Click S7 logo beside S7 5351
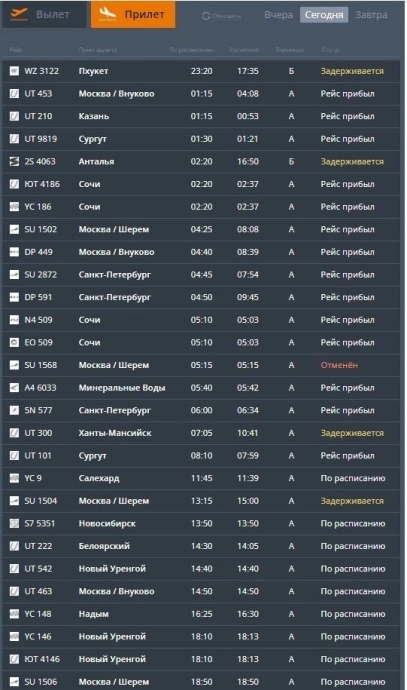 (15, 523)
